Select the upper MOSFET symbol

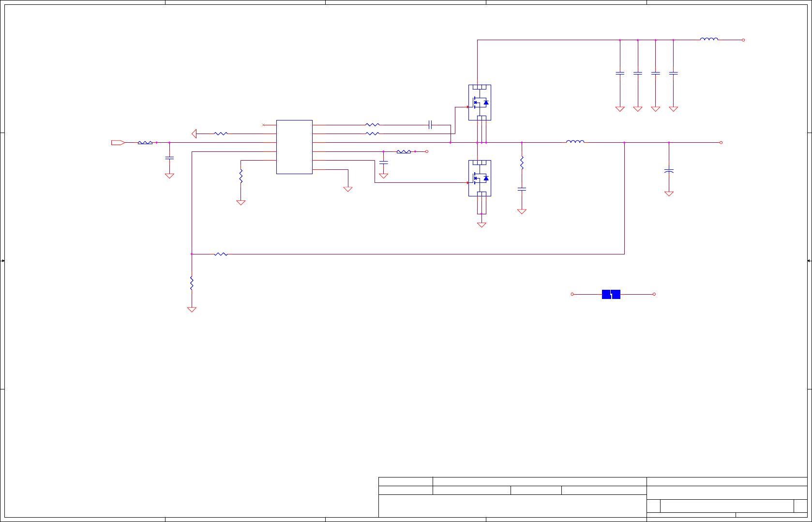coord(480,103)
